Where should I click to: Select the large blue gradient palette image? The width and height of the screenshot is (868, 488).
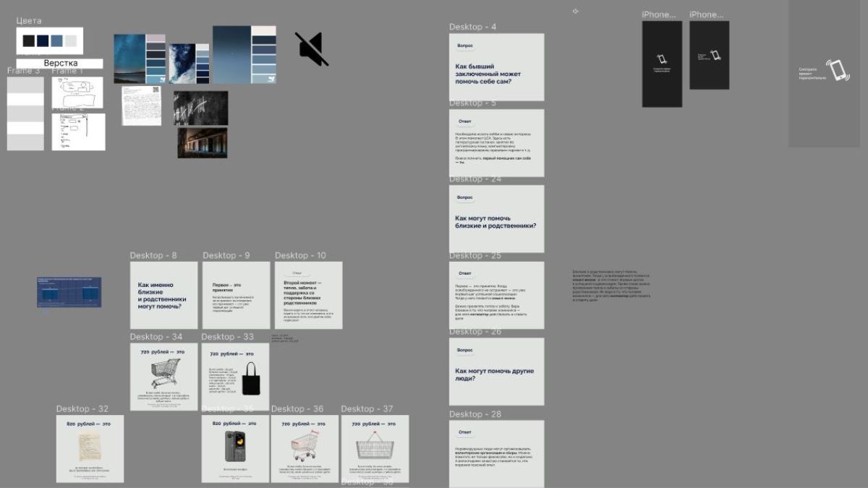(244, 54)
